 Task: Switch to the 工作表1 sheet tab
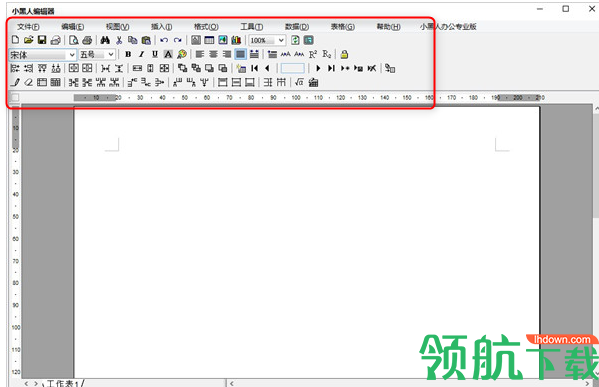pos(63,383)
